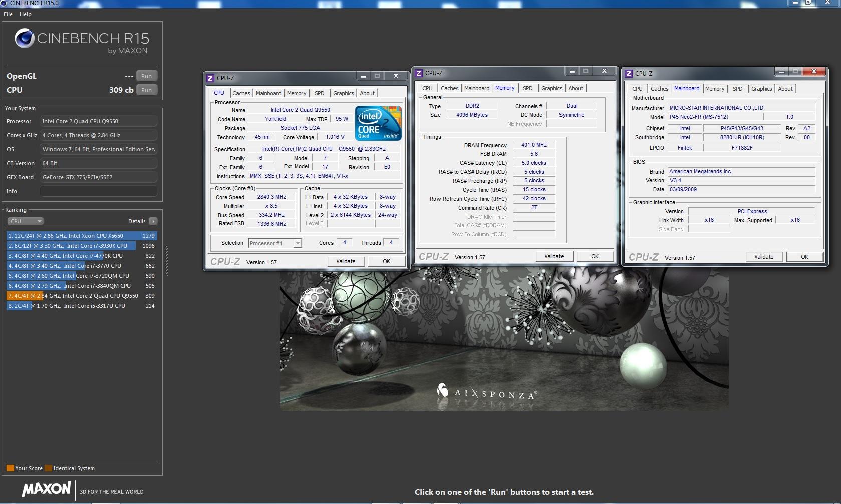Open the Help menu
Image resolution: width=841 pixels, height=504 pixels.
[26, 14]
